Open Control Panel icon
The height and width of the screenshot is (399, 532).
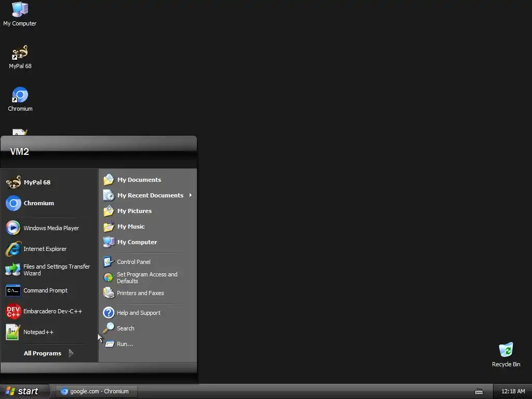tap(109, 262)
